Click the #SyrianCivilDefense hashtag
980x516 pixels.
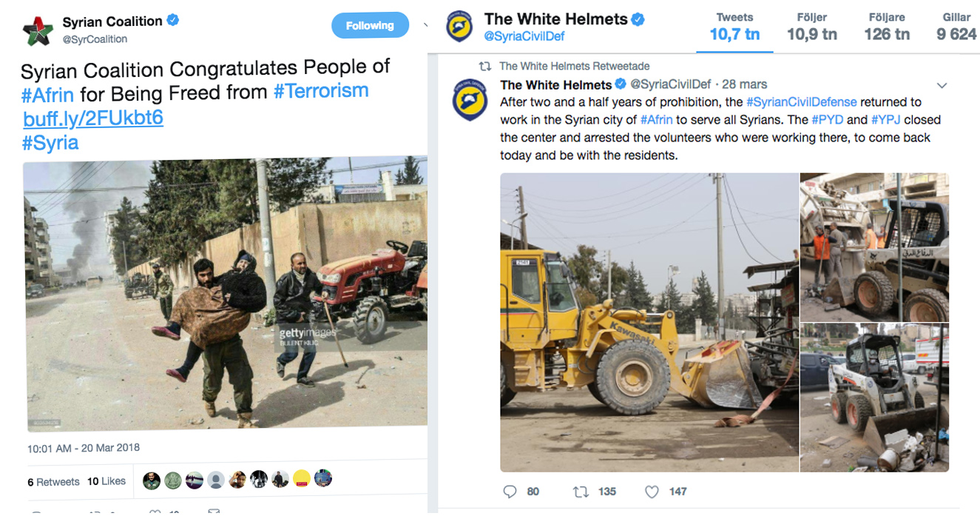pyautogui.click(x=801, y=102)
